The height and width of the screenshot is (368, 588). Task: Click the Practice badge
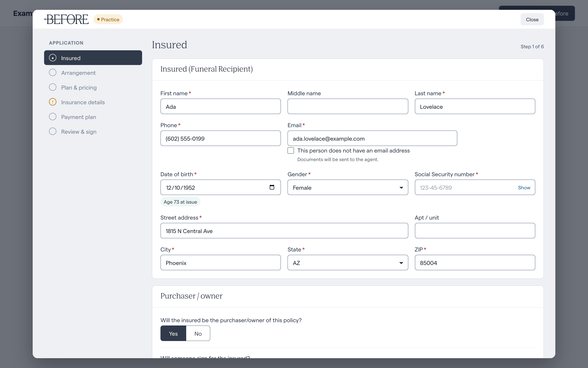pos(108,19)
